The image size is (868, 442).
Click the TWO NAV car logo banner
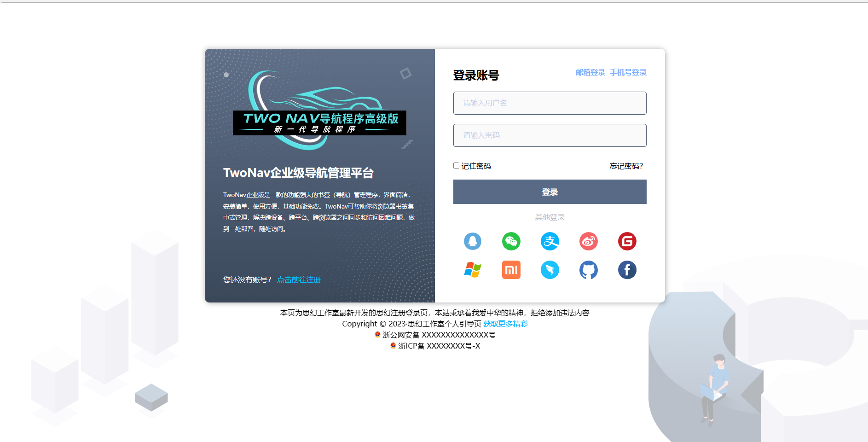pyautogui.click(x=319, y=111)
